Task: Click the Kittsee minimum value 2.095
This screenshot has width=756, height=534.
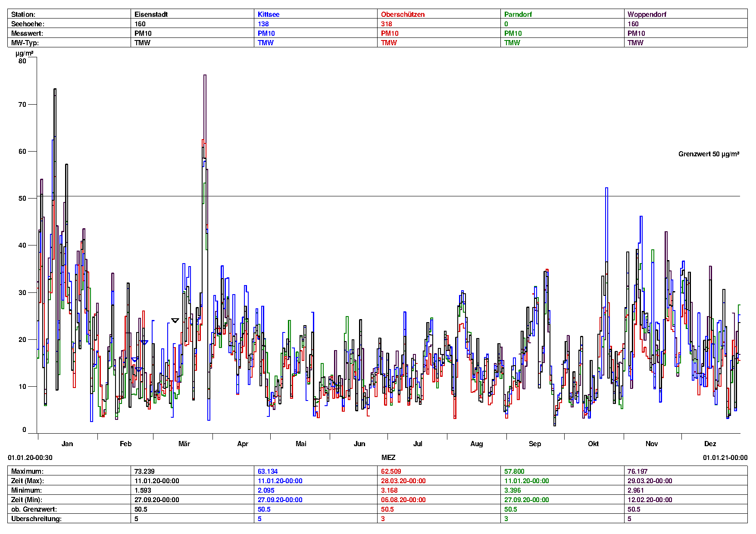Action: pos(266,490)
